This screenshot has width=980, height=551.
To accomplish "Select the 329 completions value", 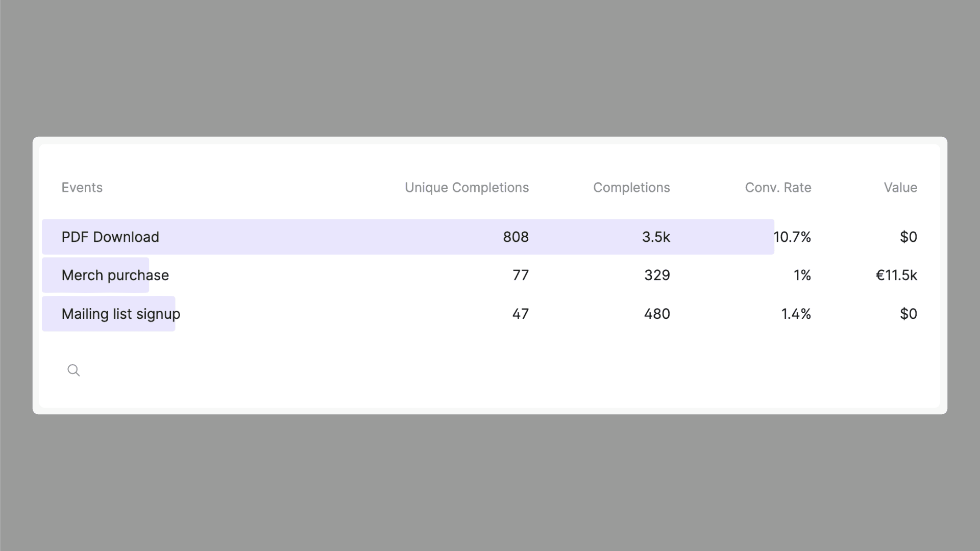I will click(657, 275).
